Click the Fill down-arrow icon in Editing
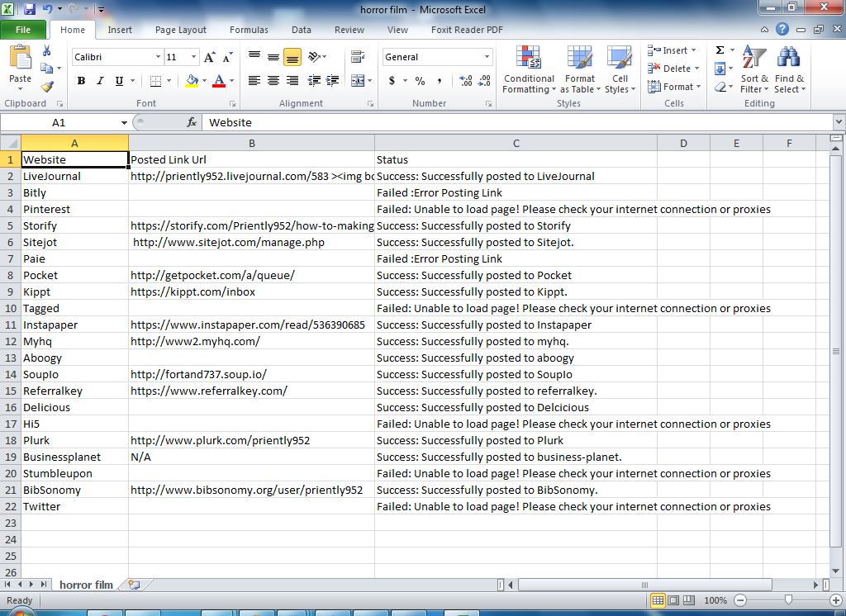Image resolution: width=846 pixels, height=616 pixels. tap(720, 69)
